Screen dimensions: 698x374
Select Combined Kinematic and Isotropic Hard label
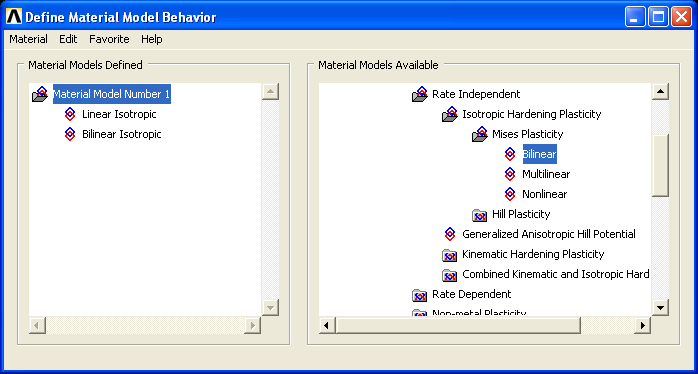(556, 274)
